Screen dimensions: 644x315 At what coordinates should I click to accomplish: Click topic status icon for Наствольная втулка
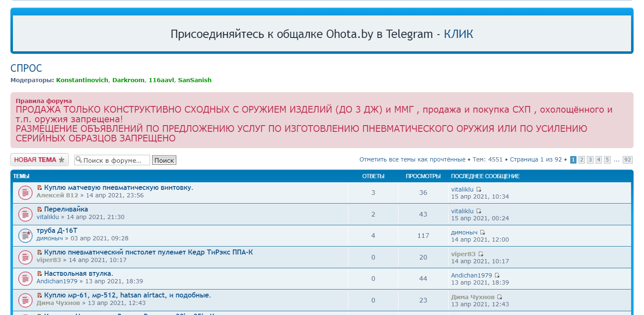pos(25,279)
